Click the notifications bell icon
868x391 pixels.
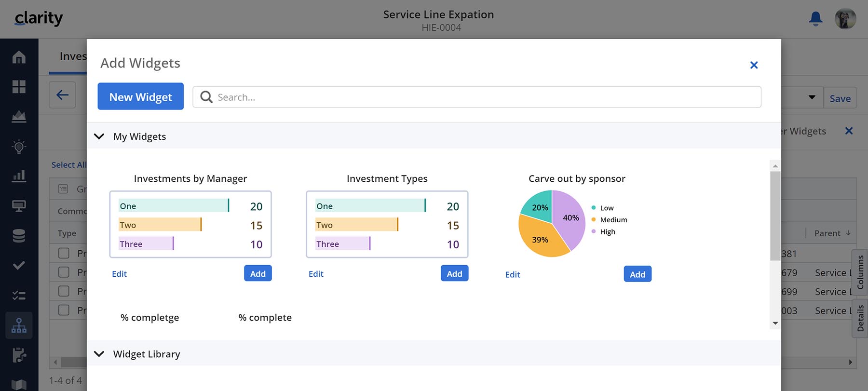[815, 19]
